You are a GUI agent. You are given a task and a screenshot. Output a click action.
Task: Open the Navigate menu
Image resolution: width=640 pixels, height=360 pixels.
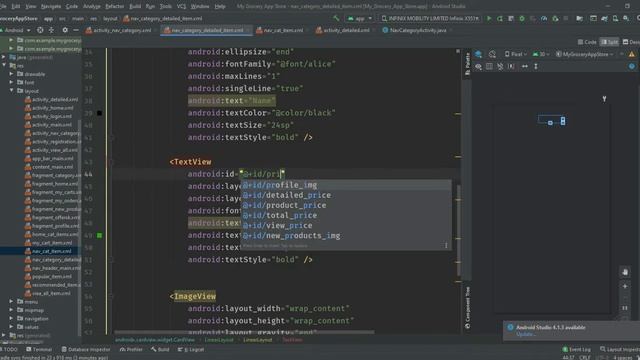click(x=51, y=6)
